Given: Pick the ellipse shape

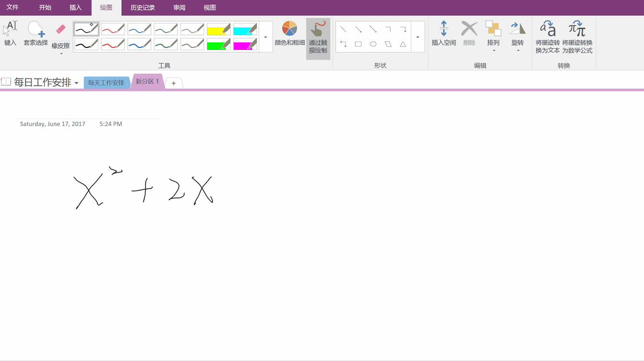Looking at the screenshot, I should coord(373,44).
